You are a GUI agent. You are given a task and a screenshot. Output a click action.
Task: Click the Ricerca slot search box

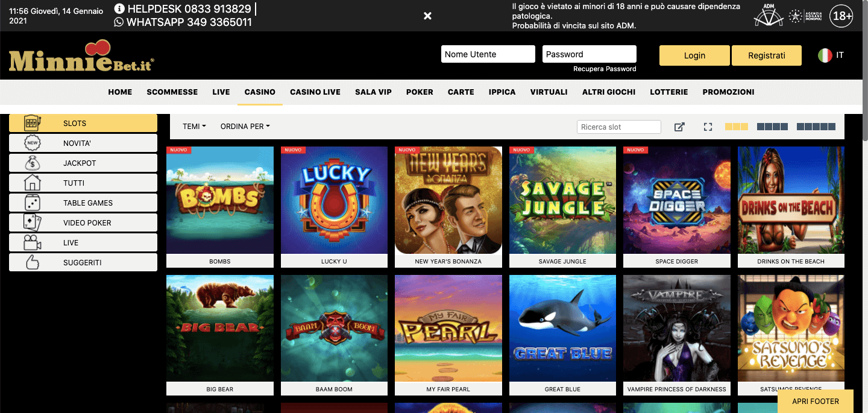[x=619, y=127]
